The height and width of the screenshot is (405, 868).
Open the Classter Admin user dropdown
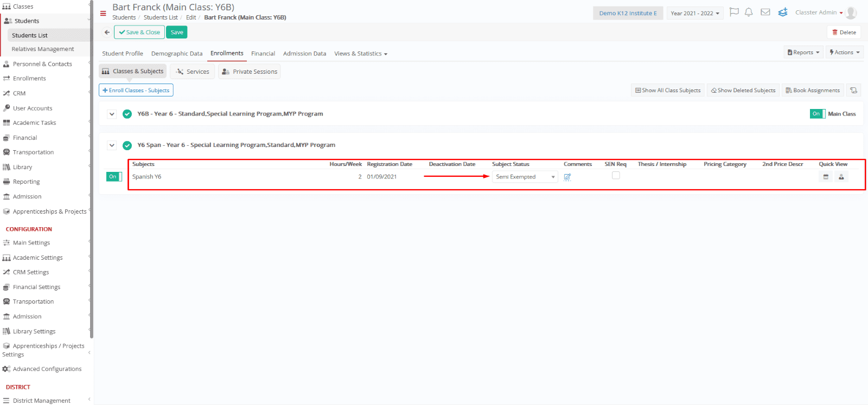point(819,12)
